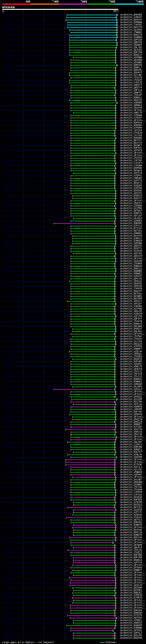Open the UniRef100_B8AZ79 entry
This screenshot has width=146, height=644.
point(131,35)
